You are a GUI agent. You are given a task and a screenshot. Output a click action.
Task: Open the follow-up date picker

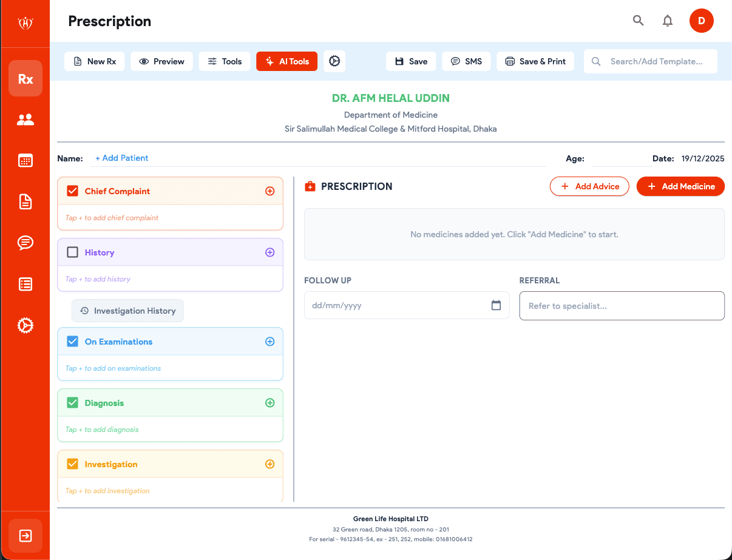[496, 305]
